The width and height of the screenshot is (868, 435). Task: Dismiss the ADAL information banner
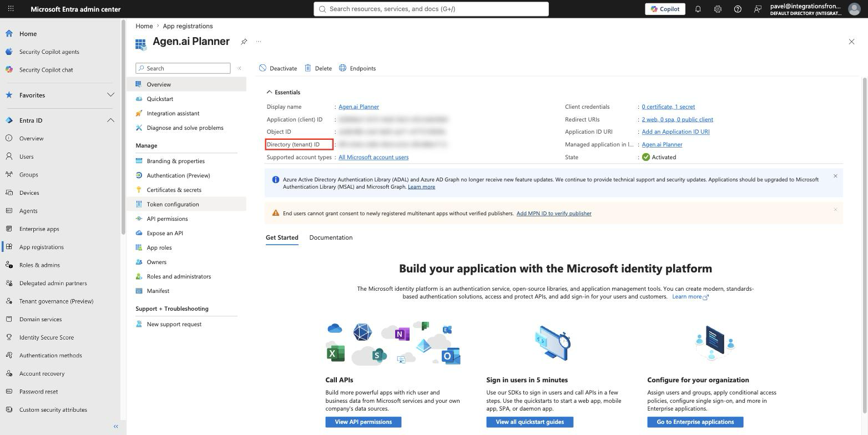click(835, 176)
